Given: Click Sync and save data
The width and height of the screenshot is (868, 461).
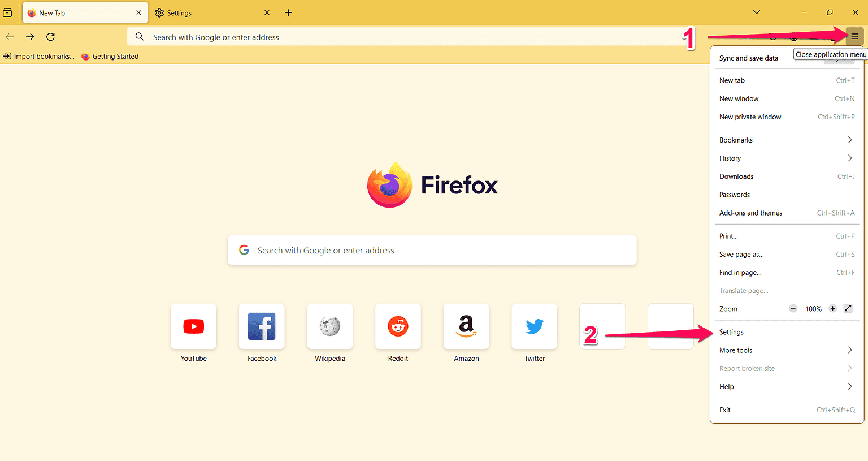Looking at the screenshot, I should 749,58.
